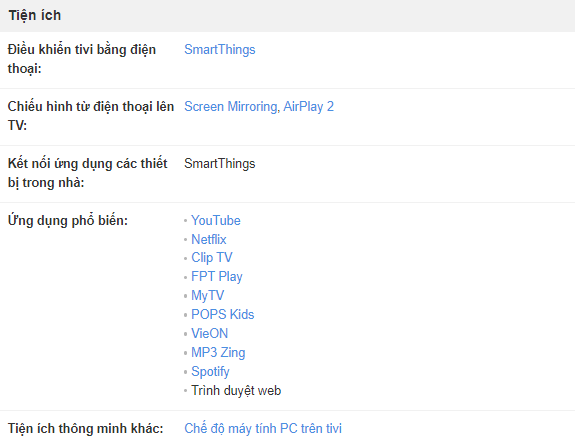The image size is (578, 445).
Task: Open the Spotify link
Action: [x=210, y=371]
